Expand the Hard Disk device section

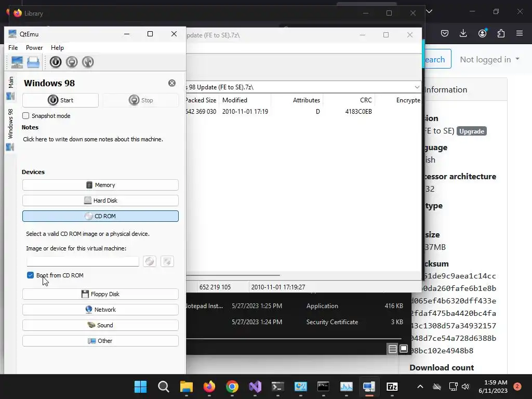[x=100, y=201]
